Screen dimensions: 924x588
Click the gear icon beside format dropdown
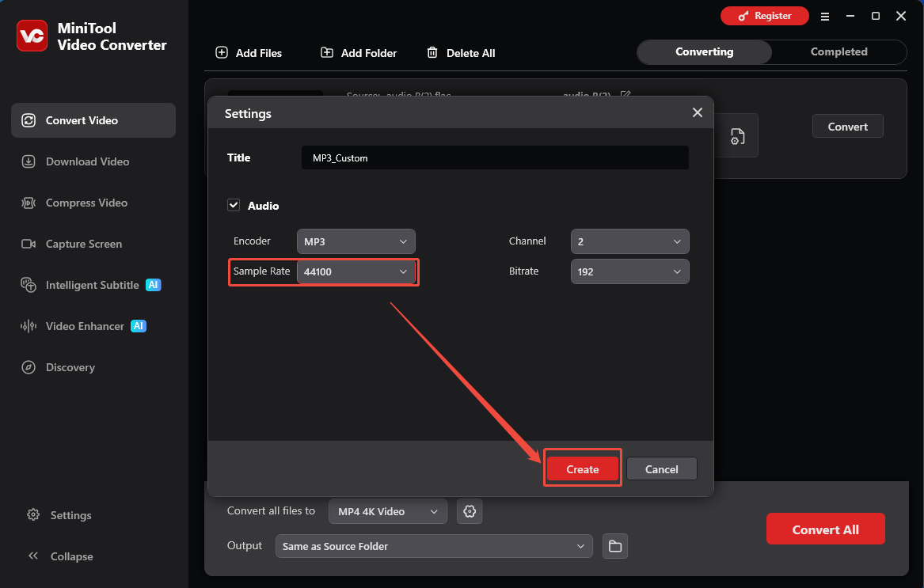pyautogui.click(x=470, y=511)
